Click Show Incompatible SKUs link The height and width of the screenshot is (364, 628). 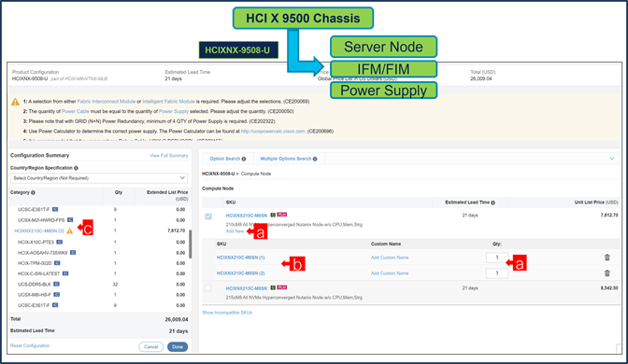[227, 313]
